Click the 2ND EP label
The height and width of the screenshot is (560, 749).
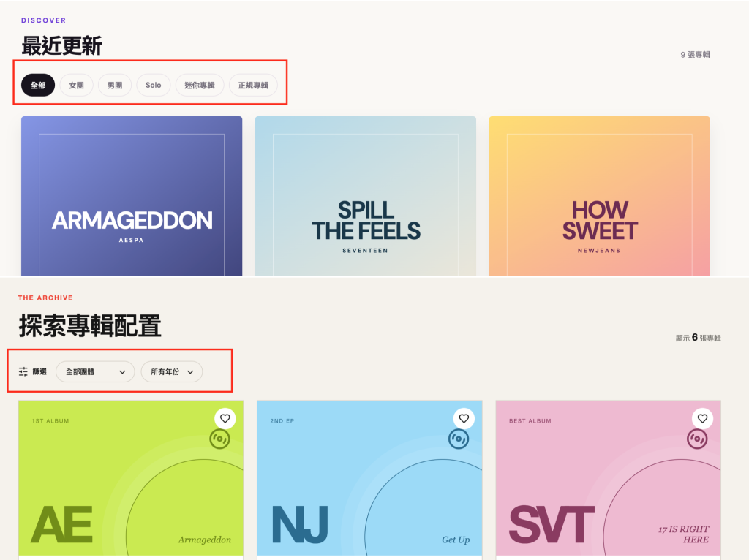[x=282, y=421]
